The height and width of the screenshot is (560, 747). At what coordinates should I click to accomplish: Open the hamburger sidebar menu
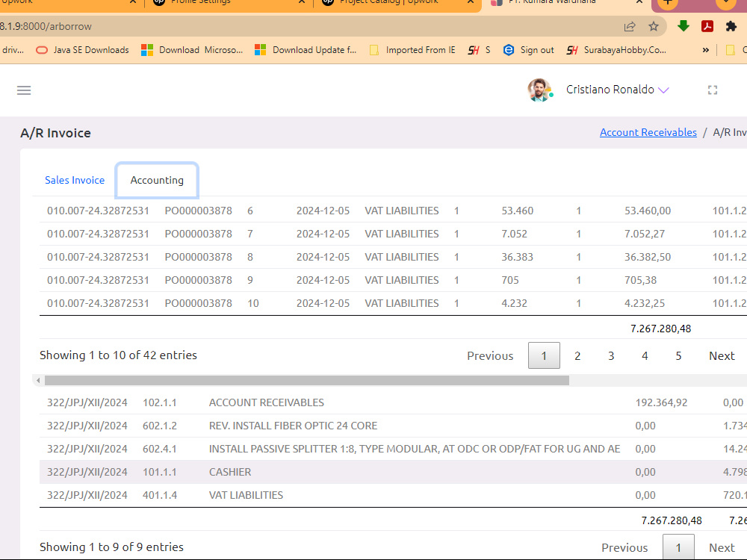[x=24, y=90]
